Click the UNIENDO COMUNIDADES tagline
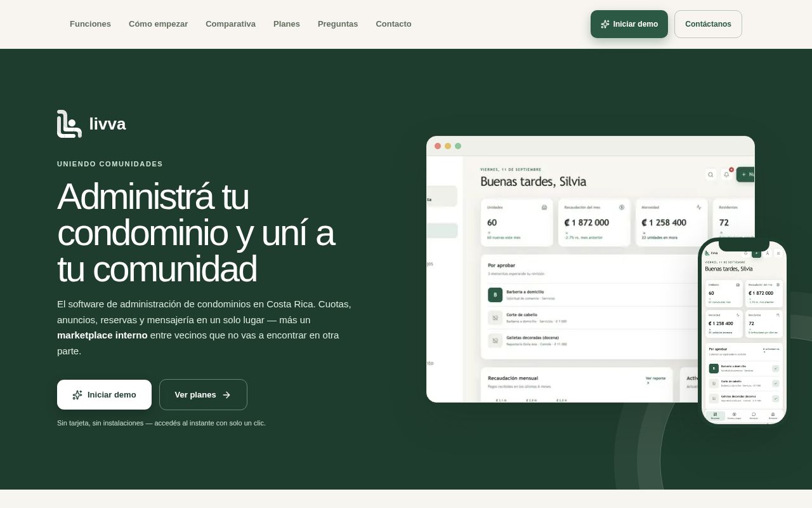 (x=110, y=164)
